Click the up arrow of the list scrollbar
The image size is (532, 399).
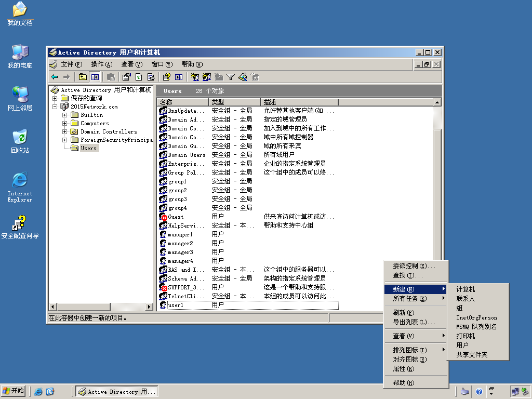pyautogui.click(x=437, y=102)
